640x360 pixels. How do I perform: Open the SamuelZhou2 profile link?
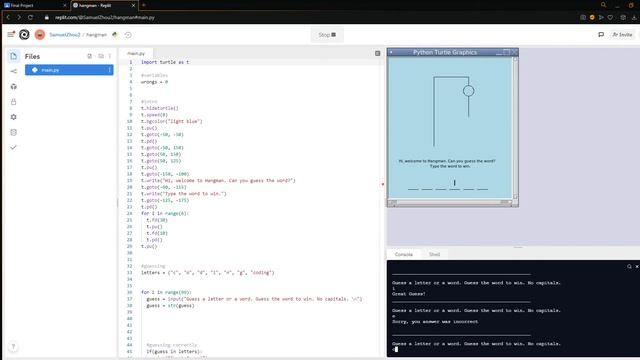(65, 35)
